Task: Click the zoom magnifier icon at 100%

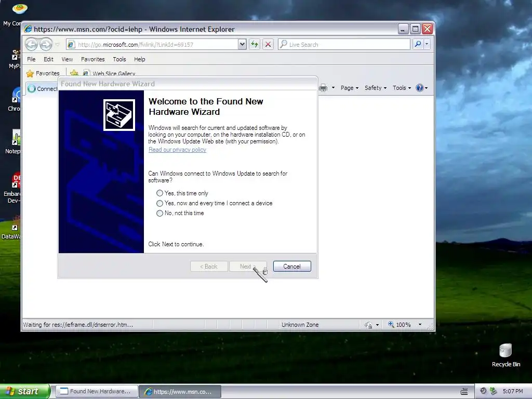Action: 391,324
